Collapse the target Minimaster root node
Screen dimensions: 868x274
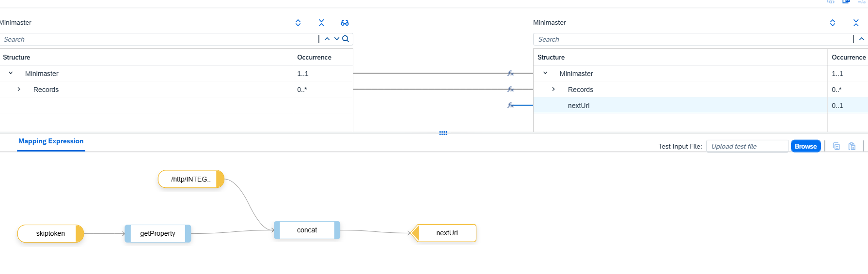(x=545, y=73)
